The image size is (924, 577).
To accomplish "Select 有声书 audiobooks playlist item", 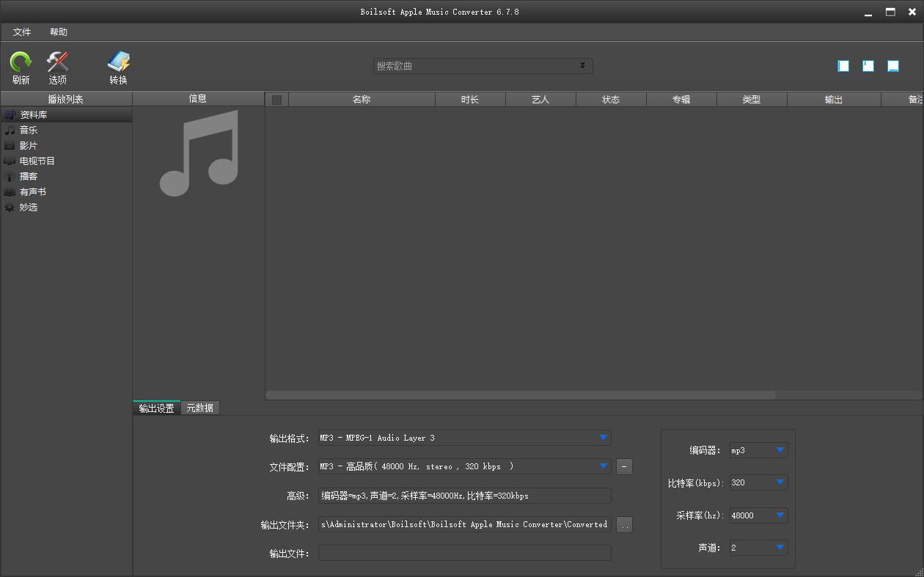I will tap(66, 191).
